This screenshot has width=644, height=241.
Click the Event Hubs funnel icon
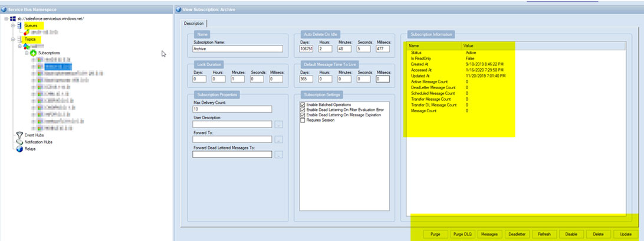point(19,135)
